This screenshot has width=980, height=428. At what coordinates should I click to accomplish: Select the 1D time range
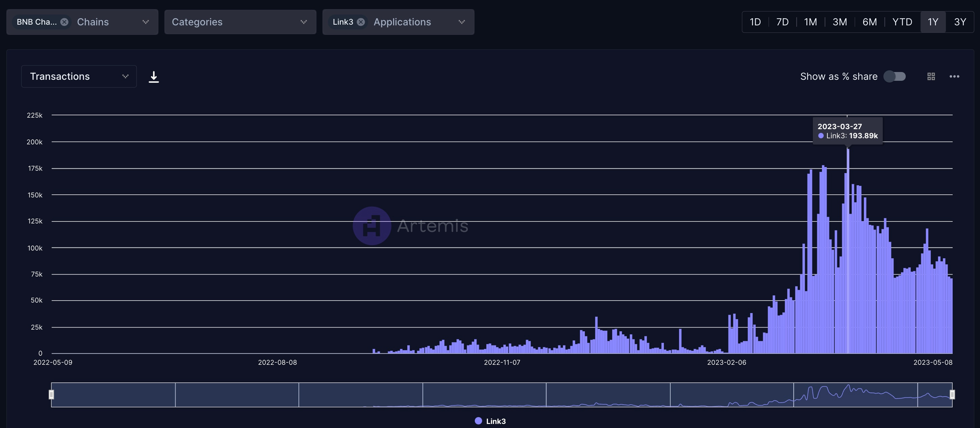coord(755,22)
